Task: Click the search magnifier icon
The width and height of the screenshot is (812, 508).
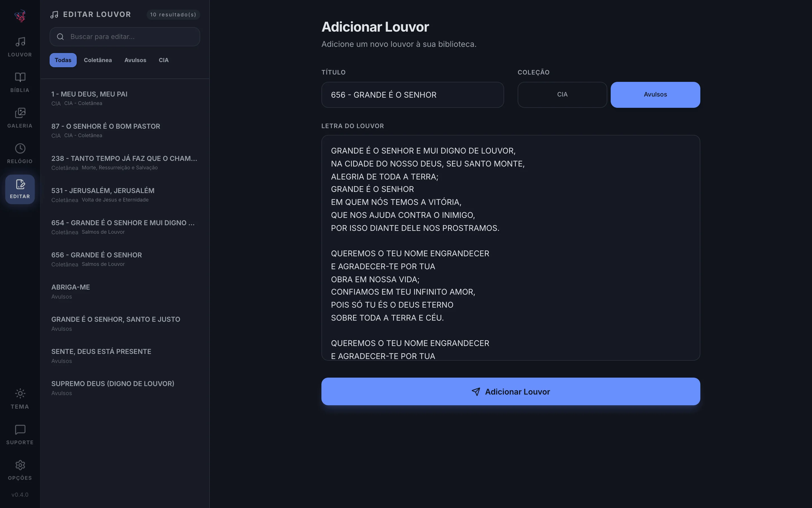Action: (x=60, y=37)
